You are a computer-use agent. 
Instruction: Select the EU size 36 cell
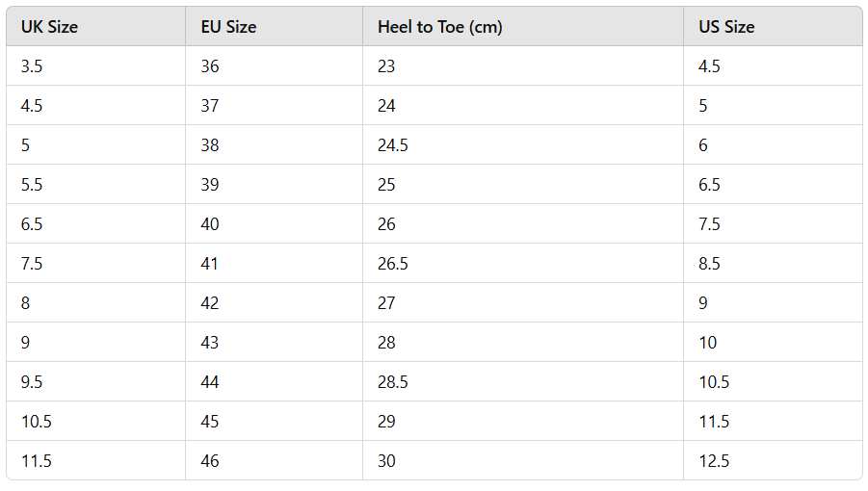coord(210,66)
